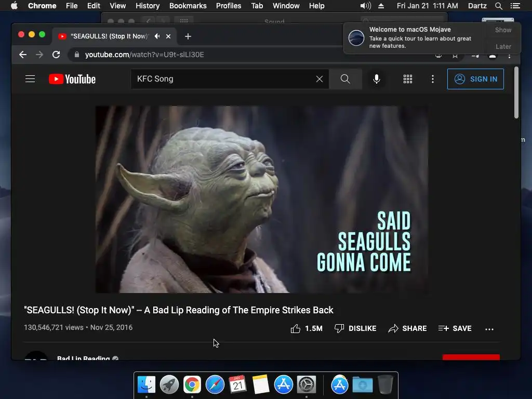This screenshot has height=399, width=532.
Task: Open Calendar from the Dock
Action: (x=237, y=384)
